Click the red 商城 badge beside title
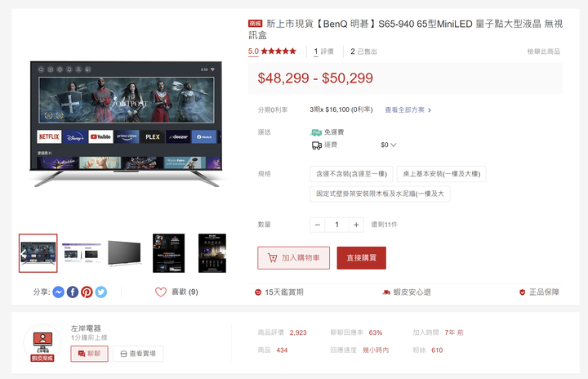Image resolution: width=588 pixels, height=379 pixels. point(256,24)
